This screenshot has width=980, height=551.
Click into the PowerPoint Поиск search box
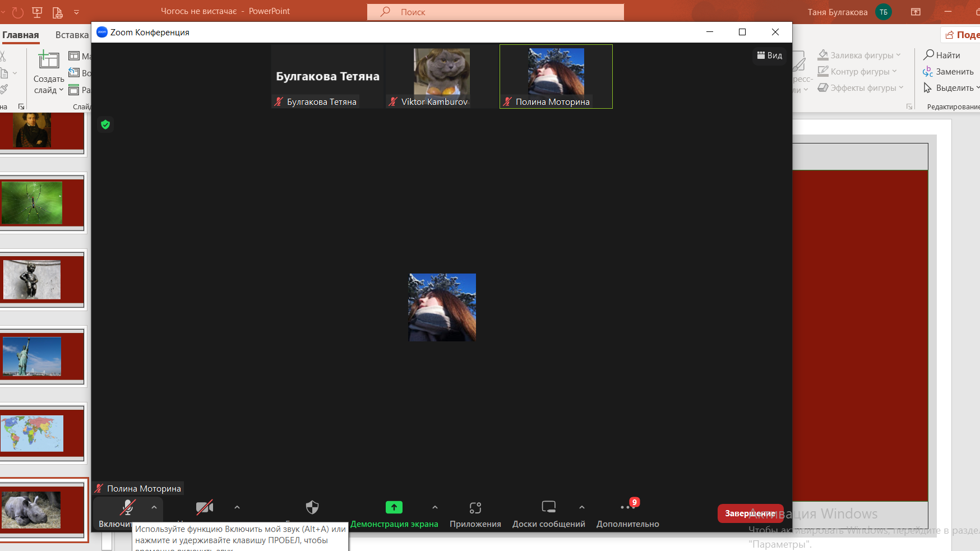496,12
